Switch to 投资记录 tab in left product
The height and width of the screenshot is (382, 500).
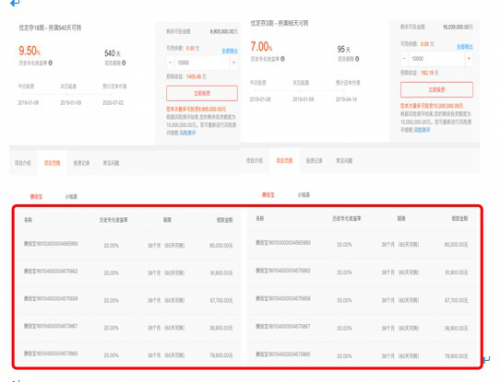tap(82, 163)
